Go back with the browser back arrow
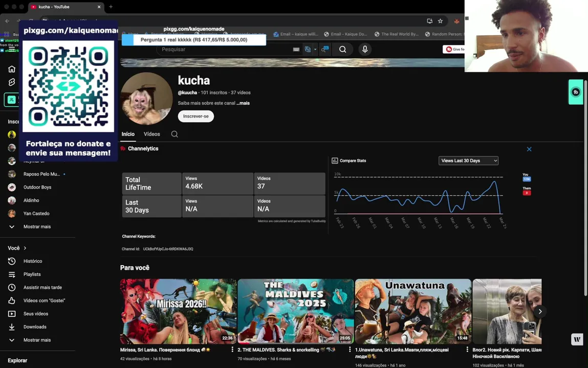This screenshot has width=588, height=368. 7,21
